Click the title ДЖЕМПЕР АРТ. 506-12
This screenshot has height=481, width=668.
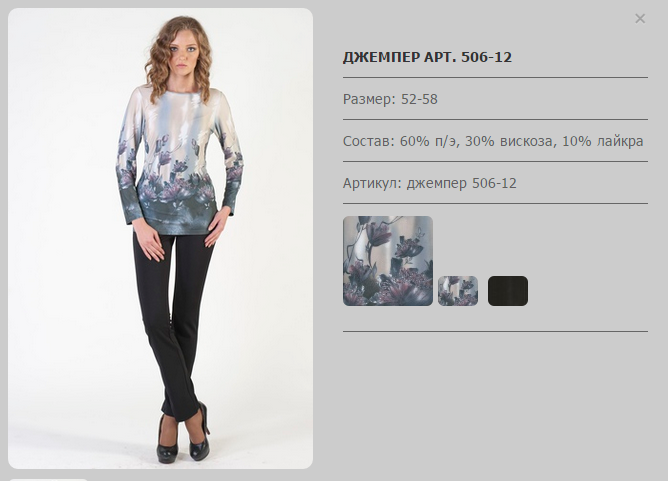coord(427,57)
